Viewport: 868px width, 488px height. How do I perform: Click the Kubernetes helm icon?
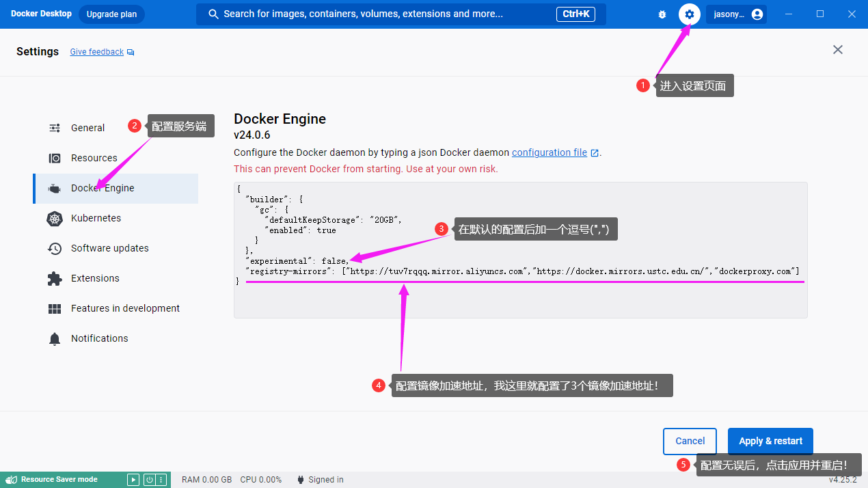tap(55, 219)
